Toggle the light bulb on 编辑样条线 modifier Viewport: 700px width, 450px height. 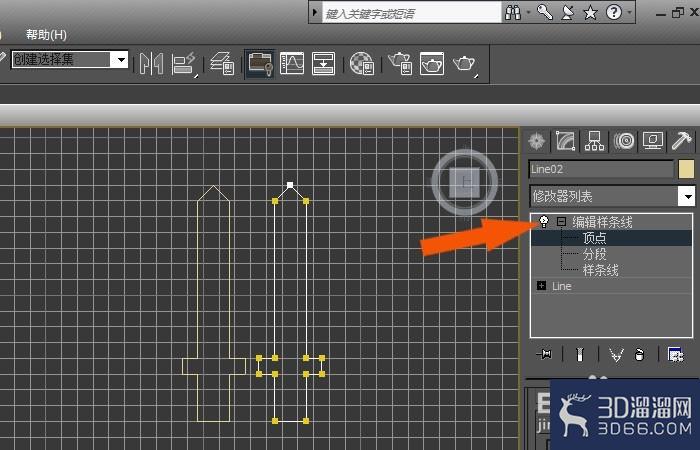coord(543,221)
